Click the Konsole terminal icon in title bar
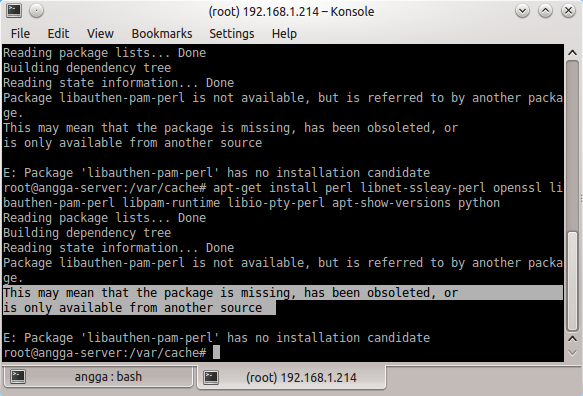 pos(14,10)
